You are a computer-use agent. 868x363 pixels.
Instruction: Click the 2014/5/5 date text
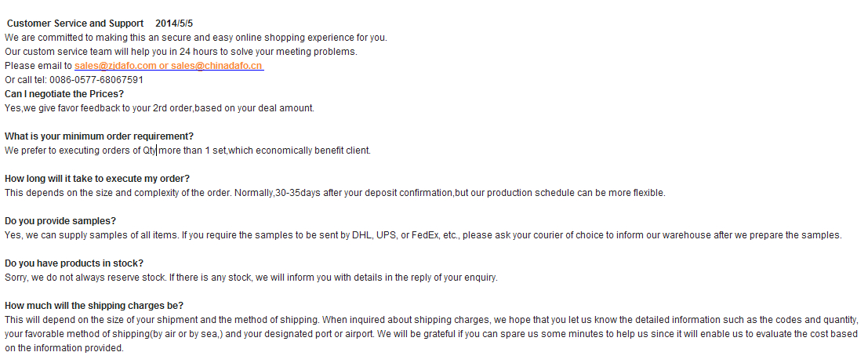tap(174, 24)
